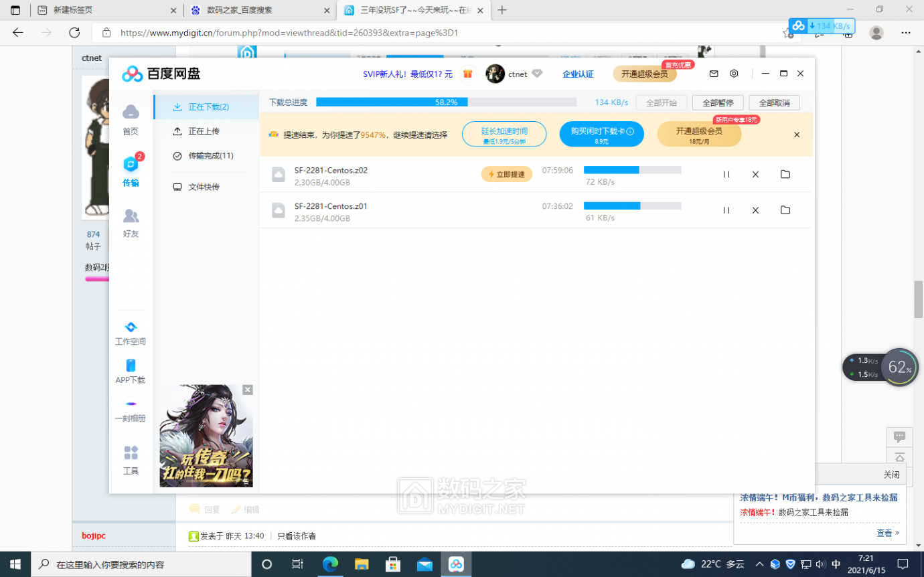
Task: Click the membership diamond icon beside ctnet
Action: (x=537, y=74)
